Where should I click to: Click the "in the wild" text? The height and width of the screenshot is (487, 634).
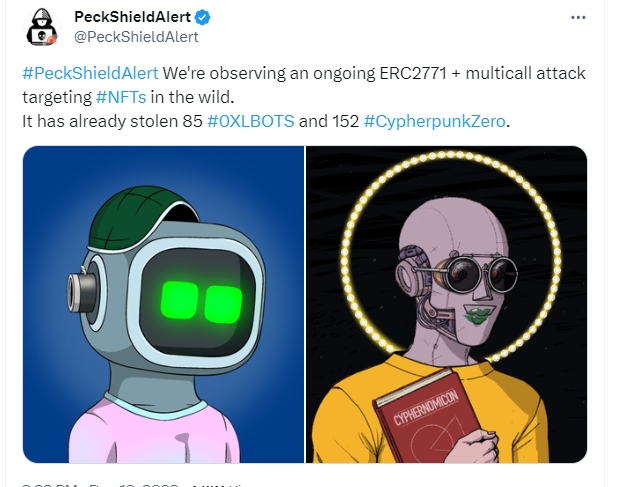(x=192, y=97)
